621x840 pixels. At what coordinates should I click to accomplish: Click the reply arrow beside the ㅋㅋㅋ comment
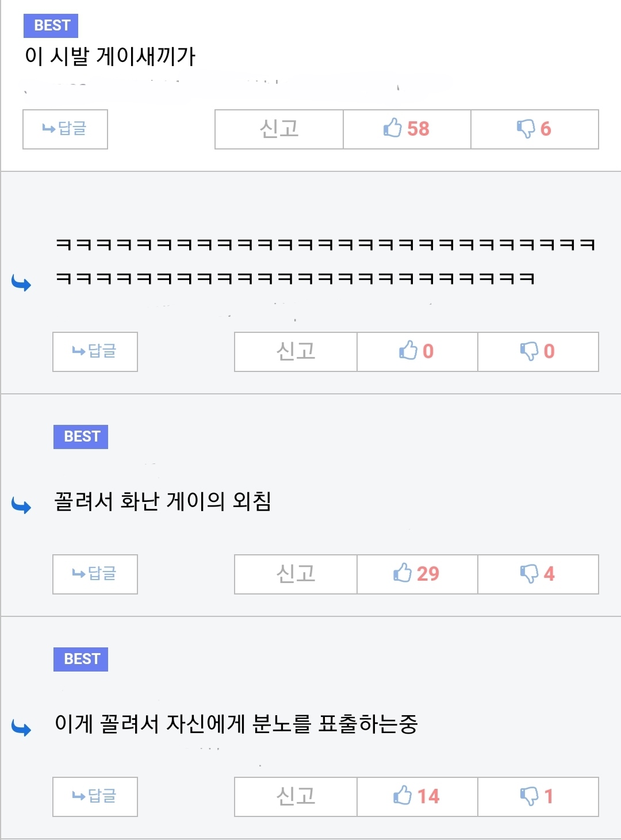[x=22, y=283]
